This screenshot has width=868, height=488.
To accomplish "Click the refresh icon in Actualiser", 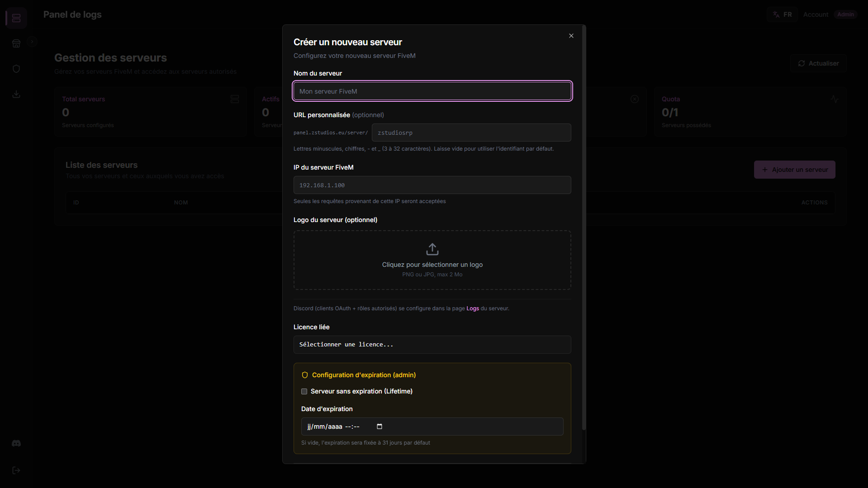I will (802, 63).
